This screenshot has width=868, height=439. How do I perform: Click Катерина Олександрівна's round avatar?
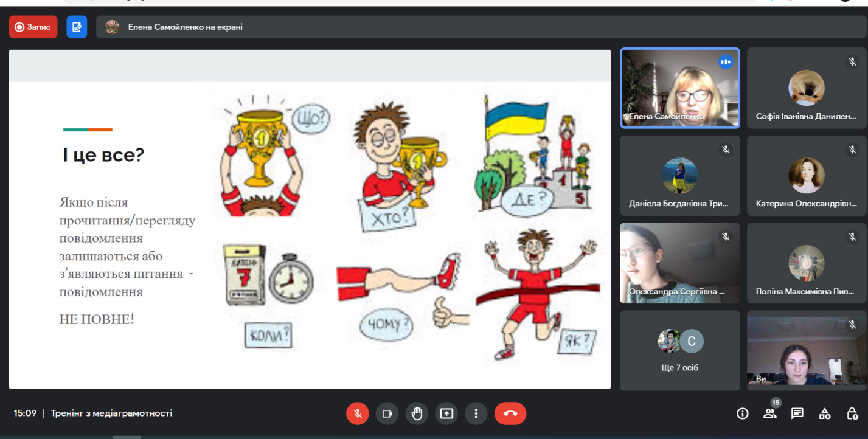807,175
